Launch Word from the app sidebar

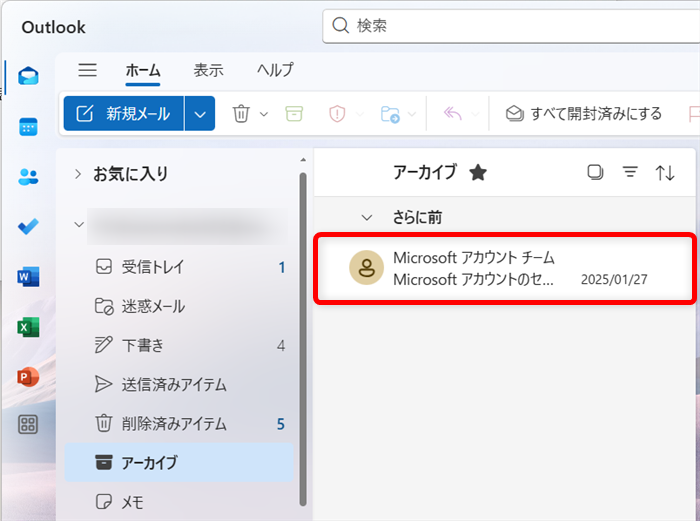click(x=28, y=277)
